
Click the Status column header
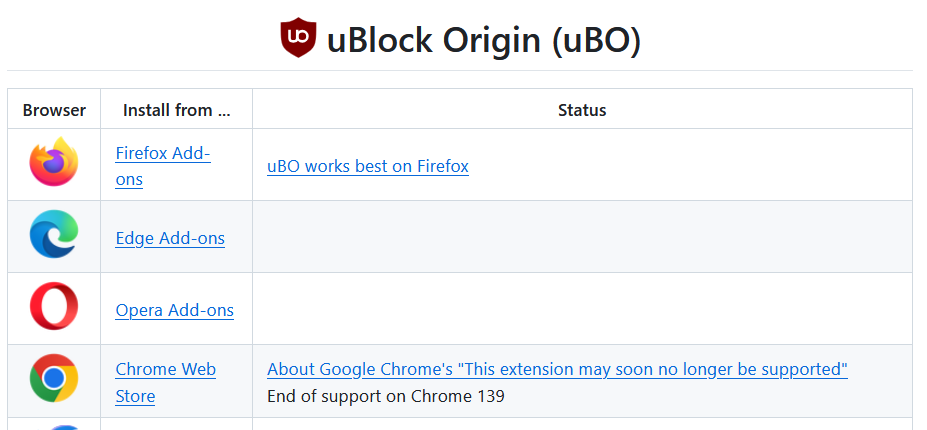pos(582,110)
